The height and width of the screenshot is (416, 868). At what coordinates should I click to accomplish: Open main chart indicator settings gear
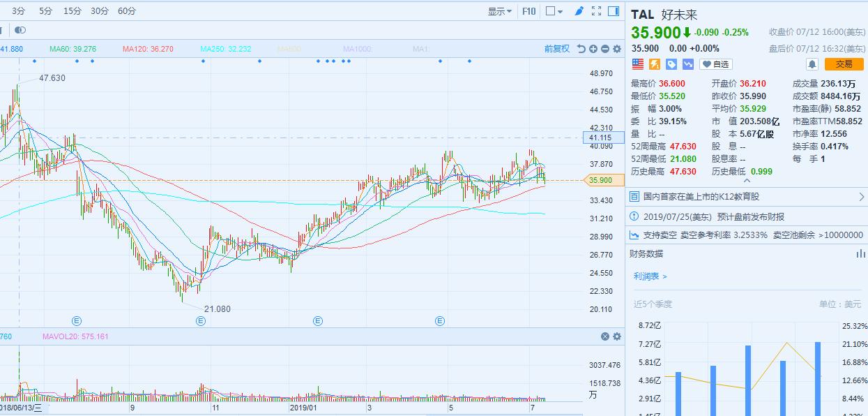[616, 49]
